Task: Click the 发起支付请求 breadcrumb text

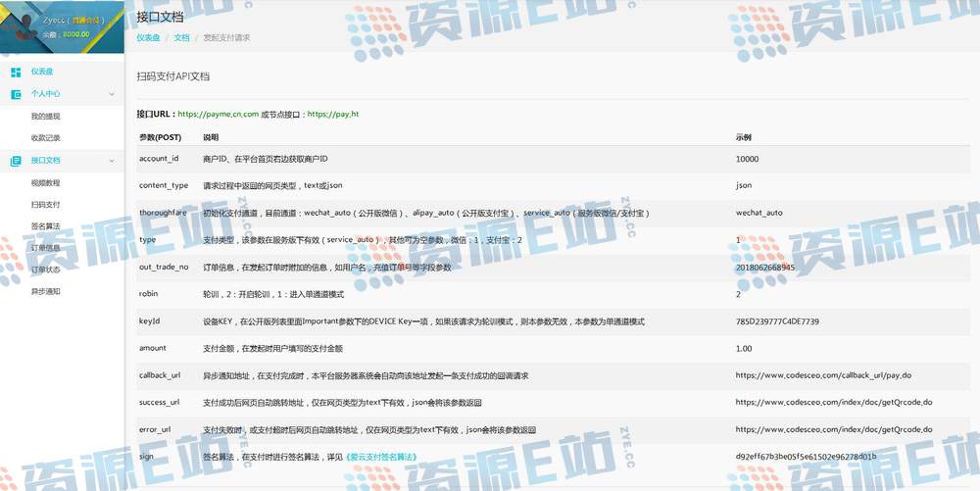Action: (226, 37)
